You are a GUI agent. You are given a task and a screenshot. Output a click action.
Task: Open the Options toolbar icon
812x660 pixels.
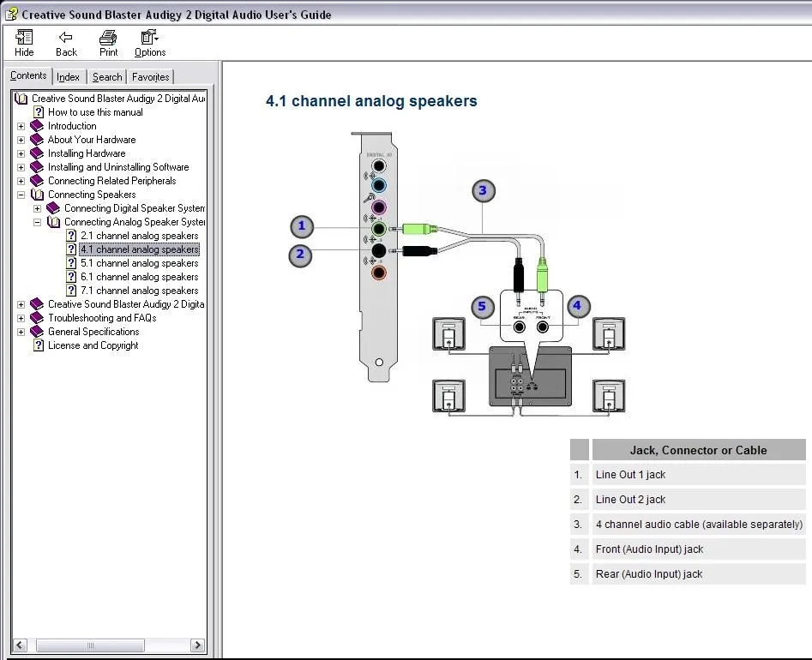148,38
